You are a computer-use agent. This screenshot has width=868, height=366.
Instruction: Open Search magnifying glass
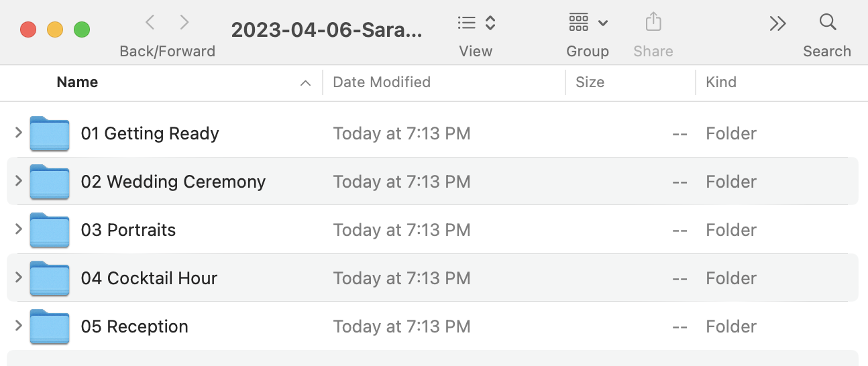click(828, 23)
